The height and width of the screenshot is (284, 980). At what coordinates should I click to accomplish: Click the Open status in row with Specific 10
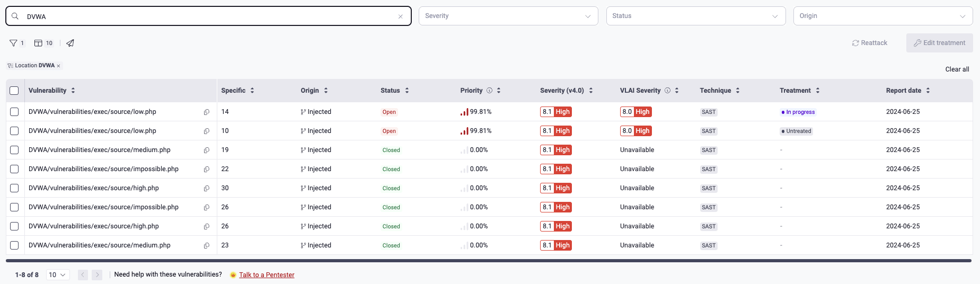tap(389, 131)
